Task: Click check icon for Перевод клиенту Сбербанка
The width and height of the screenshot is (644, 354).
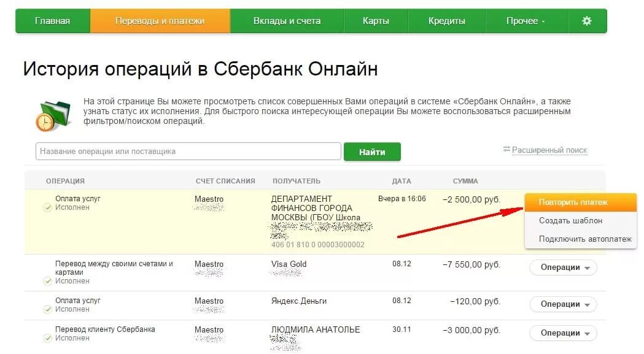Action: [48, 339]
